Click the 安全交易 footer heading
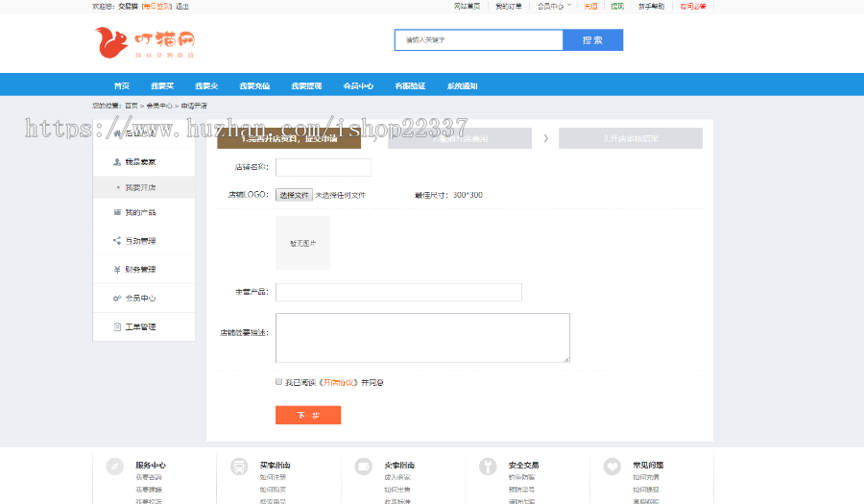 523,466
